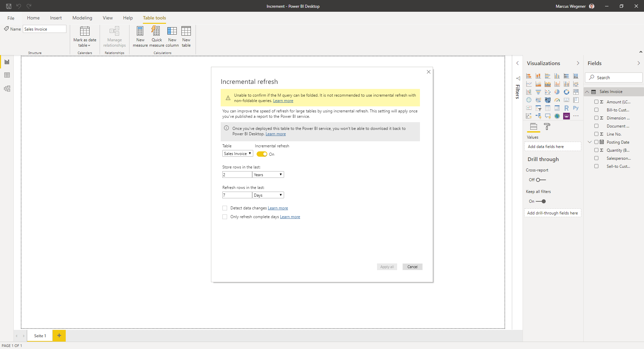Select the stacked column chart visual
The image size is (644, 349).
(x=538, y=76)
